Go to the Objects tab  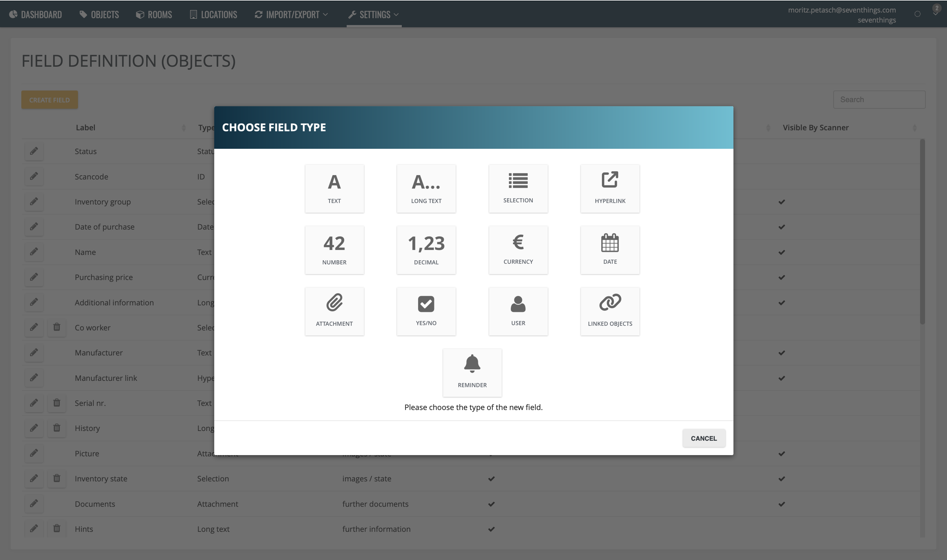pyautogui.click(x=99, y=14)
